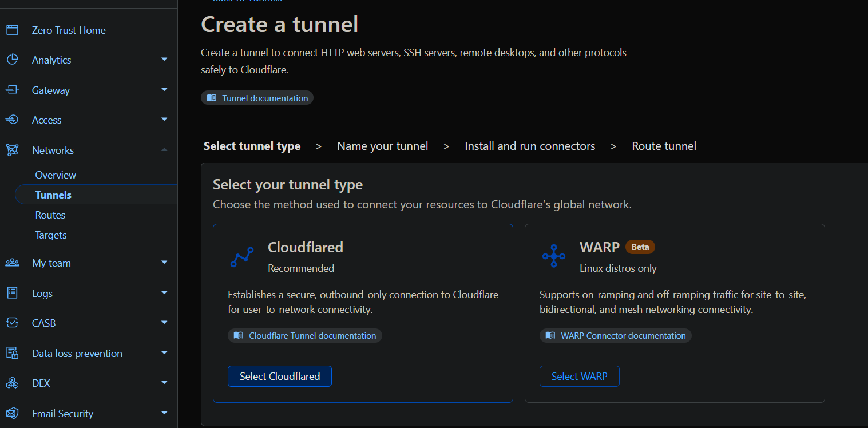Image resolution: width=868 pixels, height=428 pixels.
Task: Click the CASB sidebar icon
Action: [12, 323]
